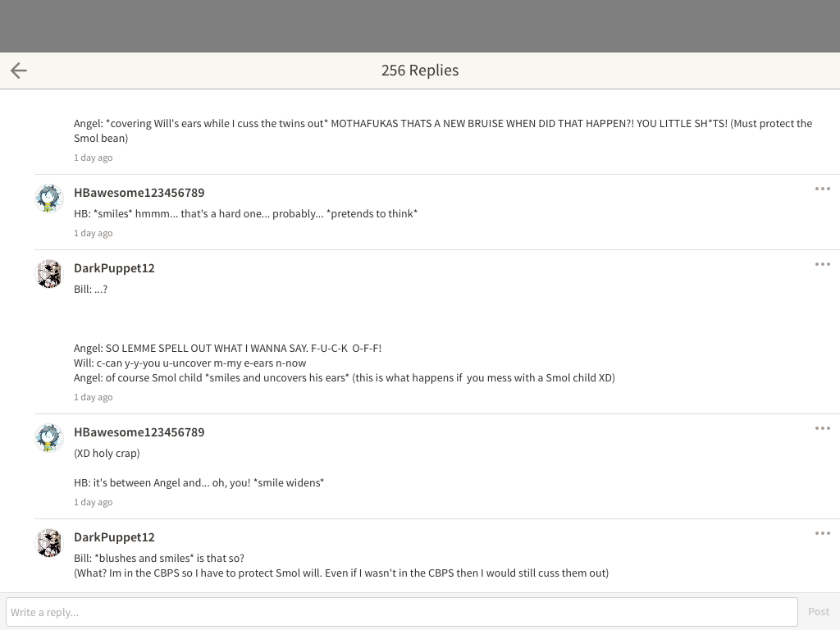
Task: Open HBawesome123456789's avatar beside "pretends to think" reply
Action: [x=49, y=199]
